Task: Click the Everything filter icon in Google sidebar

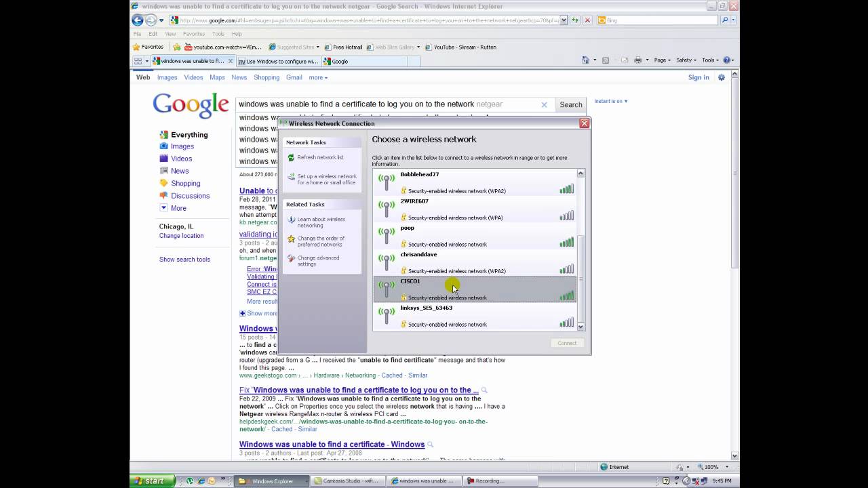Action: click(163, 135)
